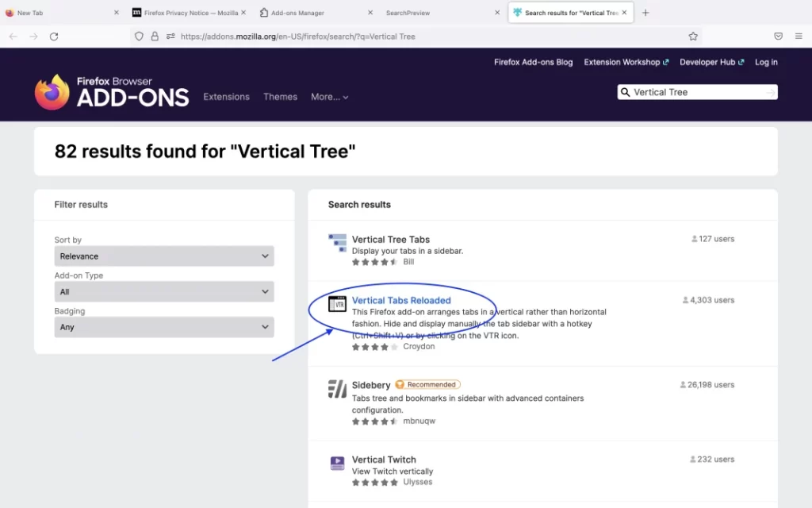Close the SearchPreview tab
Viewport: 812px width, 508px height.
[497, 13]
